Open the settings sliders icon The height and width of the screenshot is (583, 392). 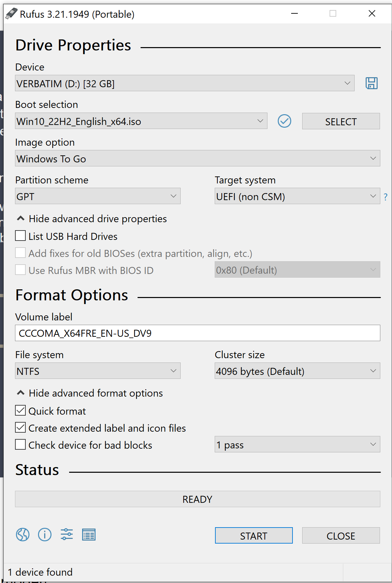coord(67,534)
